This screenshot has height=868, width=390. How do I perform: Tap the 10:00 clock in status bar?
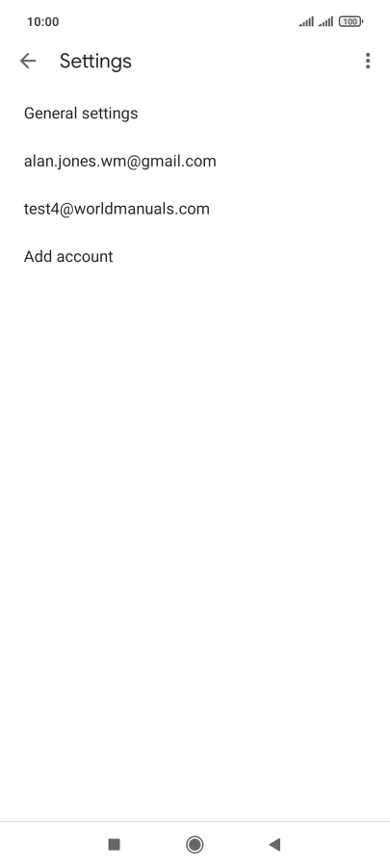tap(42, 21)
